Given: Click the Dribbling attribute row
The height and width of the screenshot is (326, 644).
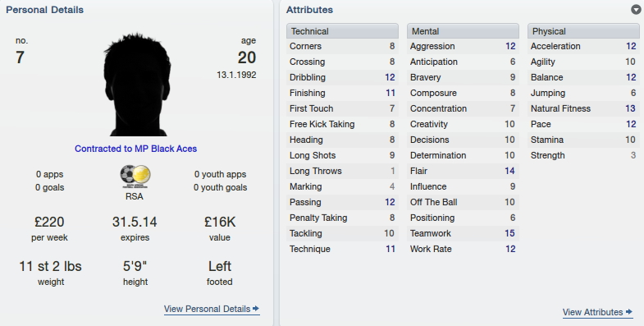Looking at the screenshot, I should coord(342,77).
